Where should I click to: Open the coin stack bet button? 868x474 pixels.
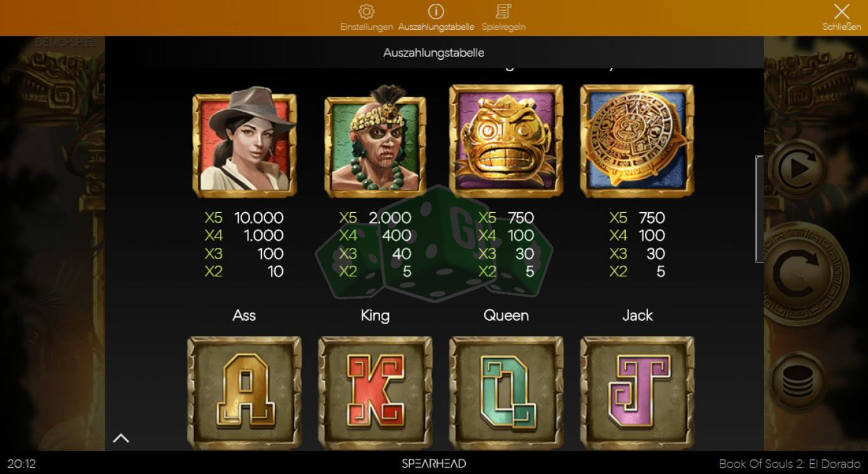coord(797,381)
